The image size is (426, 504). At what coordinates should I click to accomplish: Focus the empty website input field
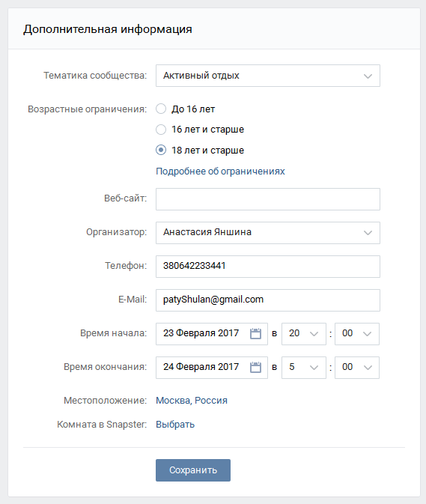click(x=268, y=199)
